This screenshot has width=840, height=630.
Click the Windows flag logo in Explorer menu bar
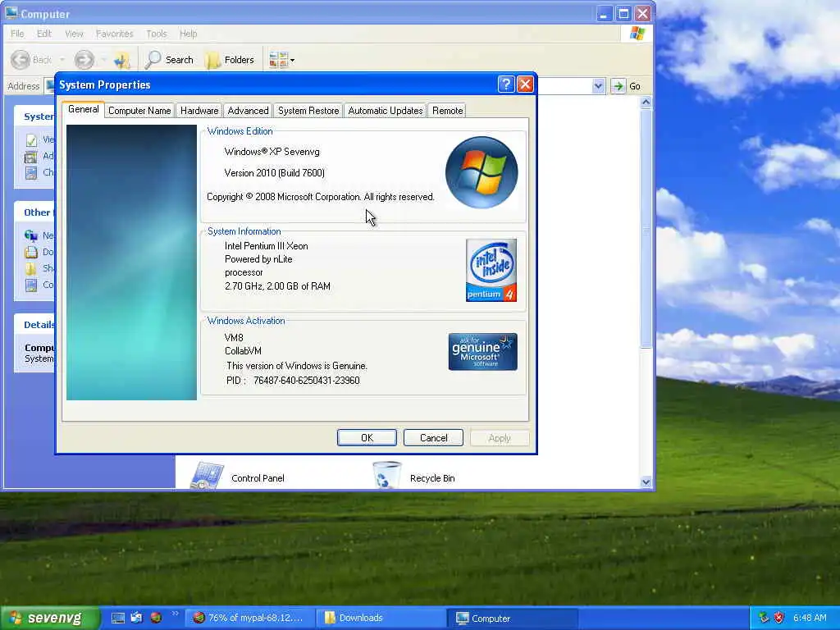(637, 33)
